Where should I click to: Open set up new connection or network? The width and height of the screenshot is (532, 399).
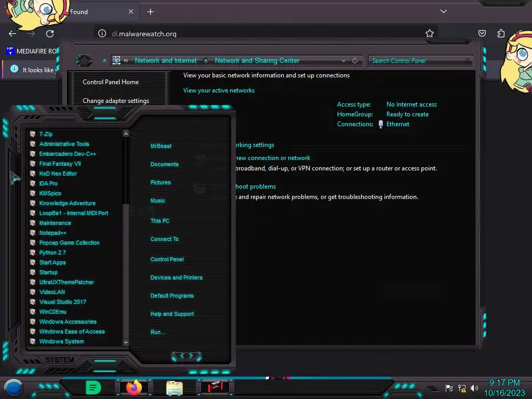pyautogui.click(x=272, y=158)
